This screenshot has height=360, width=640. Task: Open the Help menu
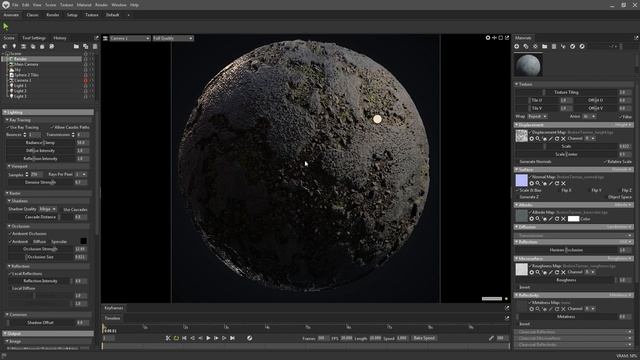134,5
